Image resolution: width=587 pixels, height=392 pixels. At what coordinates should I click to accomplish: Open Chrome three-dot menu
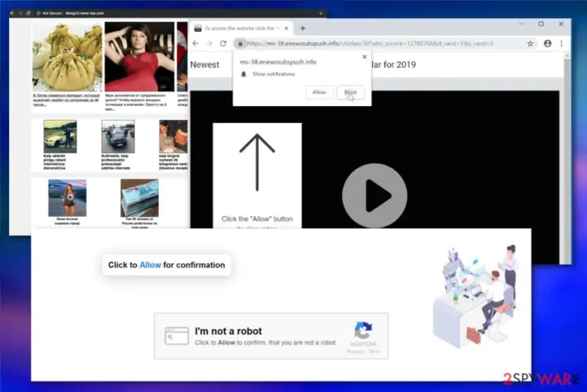click(x=562, y=44)
